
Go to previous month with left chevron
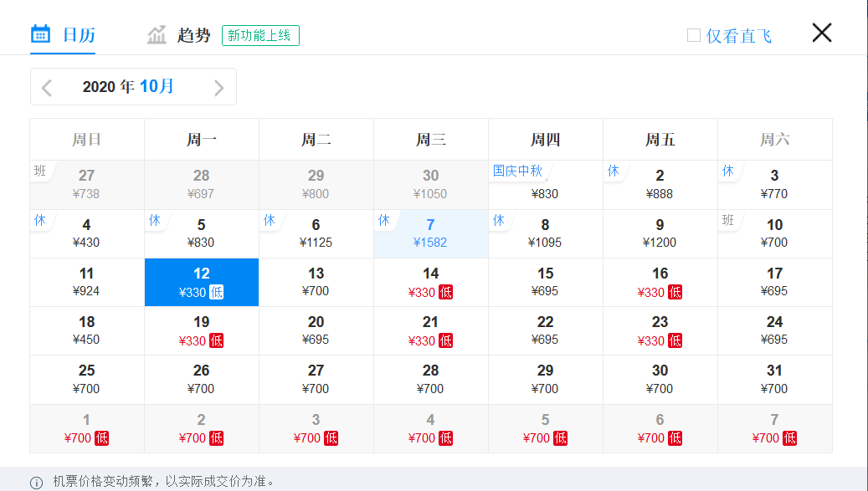[x=47, y=87]
